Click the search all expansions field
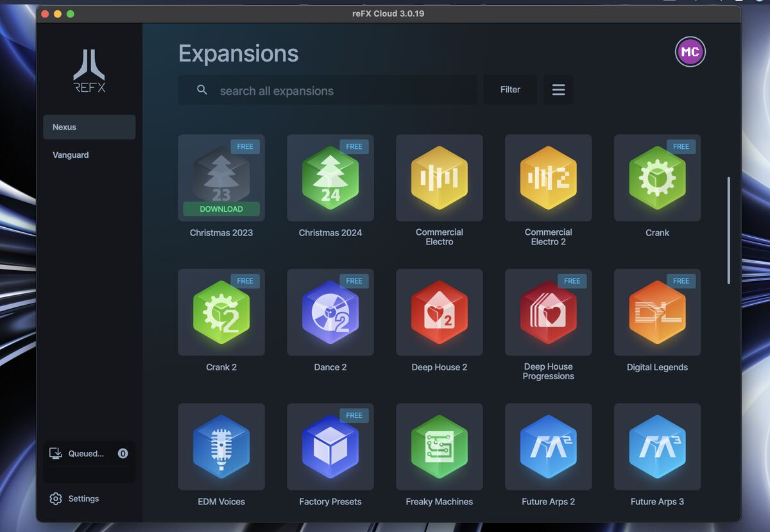This screenshot has height=532, width=770. pyautogui.click(x=340, y=90)
